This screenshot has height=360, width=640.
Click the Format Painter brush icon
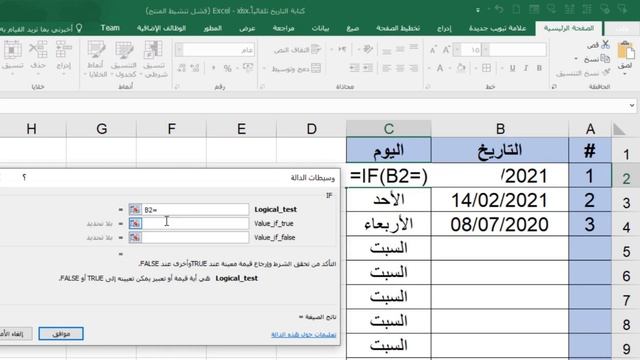pos(607,73)
